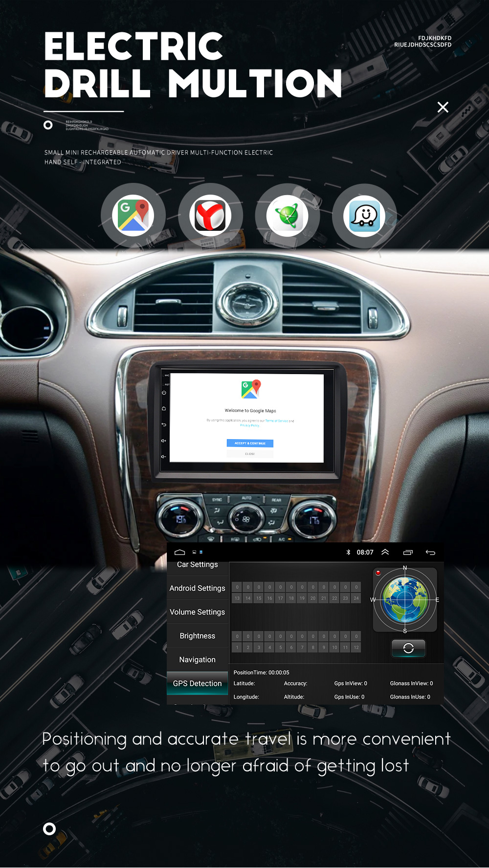Tap the home icon on the head unit bezel
This screenshot has width=489, height=868.
coord(164,408)
